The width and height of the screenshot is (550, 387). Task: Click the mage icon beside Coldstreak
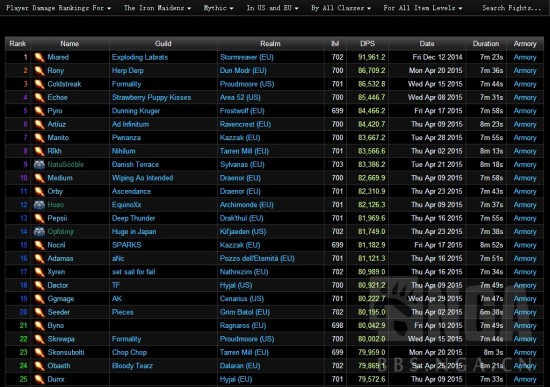tap(39, 84)
